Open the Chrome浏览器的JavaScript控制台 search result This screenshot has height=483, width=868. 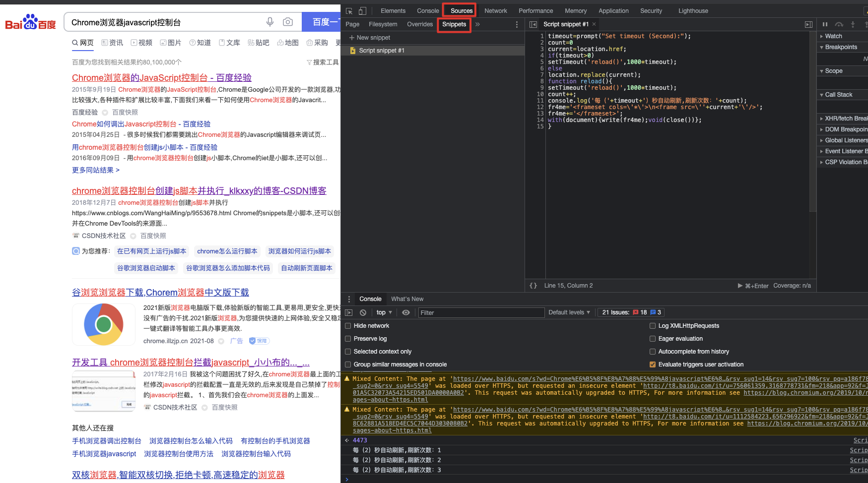pos(161,77)
